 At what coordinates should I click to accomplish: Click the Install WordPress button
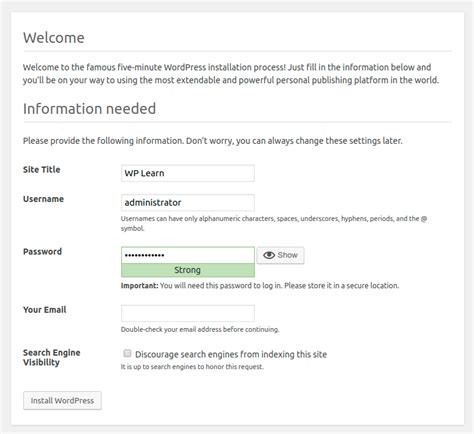click(62, 401)
